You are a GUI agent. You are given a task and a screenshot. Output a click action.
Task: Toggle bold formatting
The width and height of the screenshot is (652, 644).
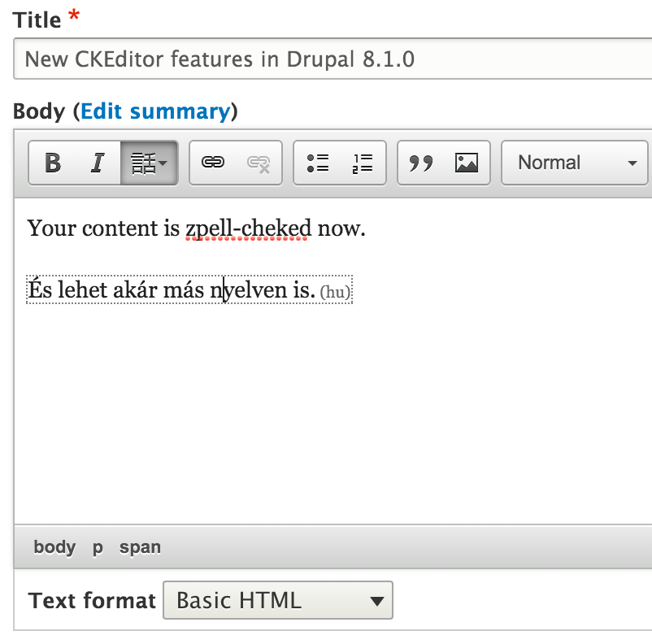click(x=52, y=163)
